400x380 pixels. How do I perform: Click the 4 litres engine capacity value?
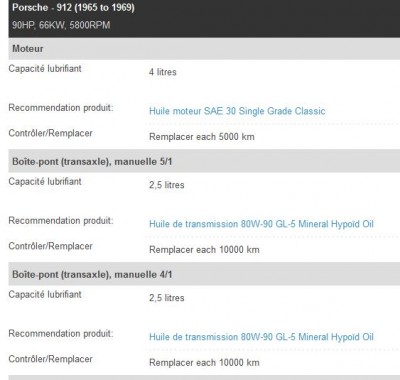coord(163,72)
